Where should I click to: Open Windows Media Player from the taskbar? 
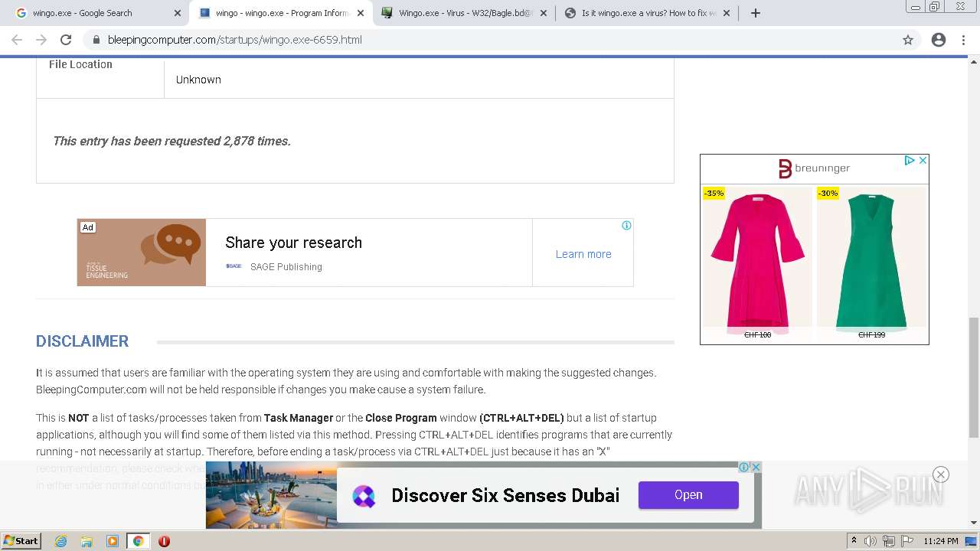point(113,541)
